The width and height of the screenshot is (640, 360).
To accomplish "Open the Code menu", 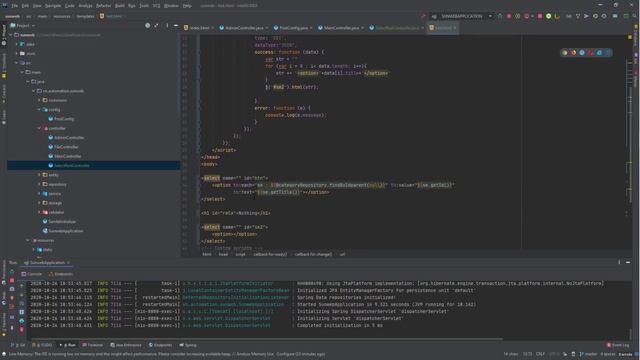I will tap(70, 6).
